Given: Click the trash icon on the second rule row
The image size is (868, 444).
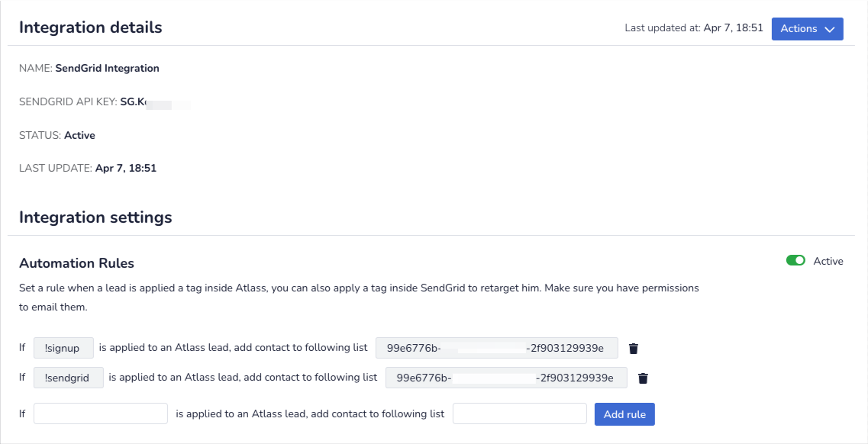Looking at the screenshot, I should coord(642,378).
